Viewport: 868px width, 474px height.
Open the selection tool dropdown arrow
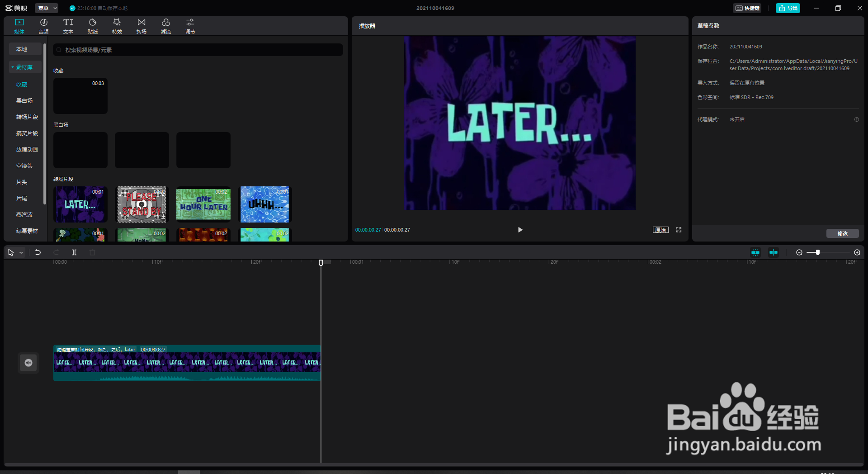(x=21, y=253)
